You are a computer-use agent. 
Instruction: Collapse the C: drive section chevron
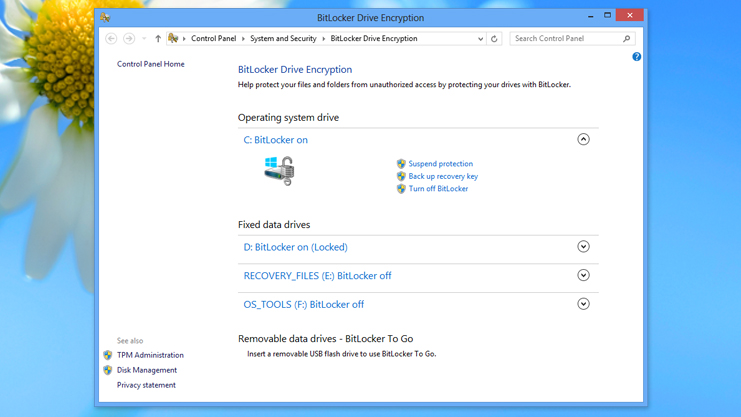(583, 139)
